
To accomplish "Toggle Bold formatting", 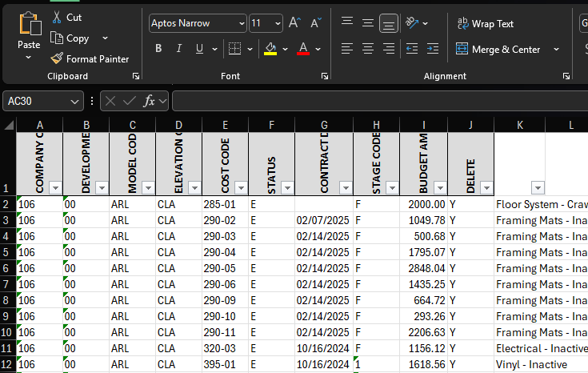I will tap(158, 48).
